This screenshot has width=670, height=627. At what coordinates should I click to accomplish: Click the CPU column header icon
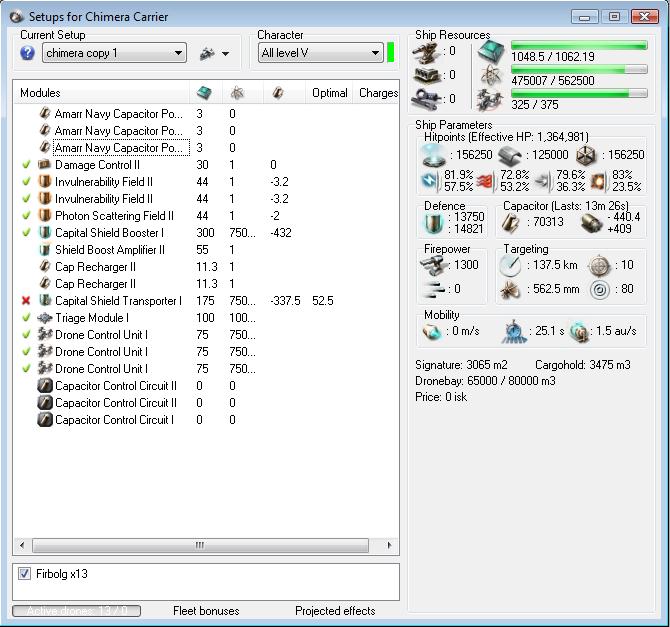click(x=204, y=92)
